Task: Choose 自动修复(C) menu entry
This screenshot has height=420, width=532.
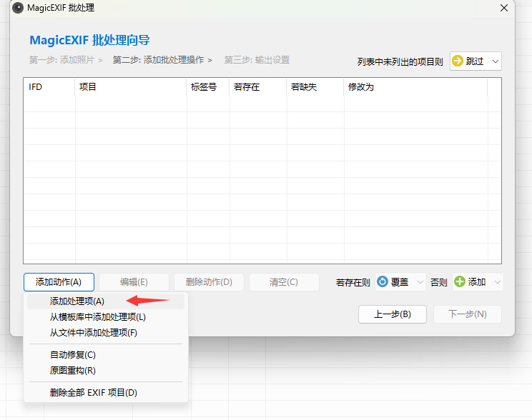Action: coord(106,355)
